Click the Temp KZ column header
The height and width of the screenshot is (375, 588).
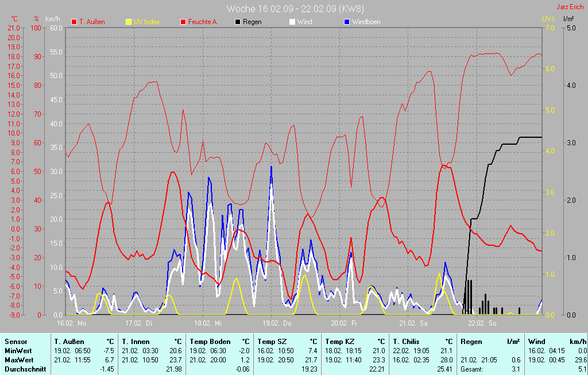(340, 342)
